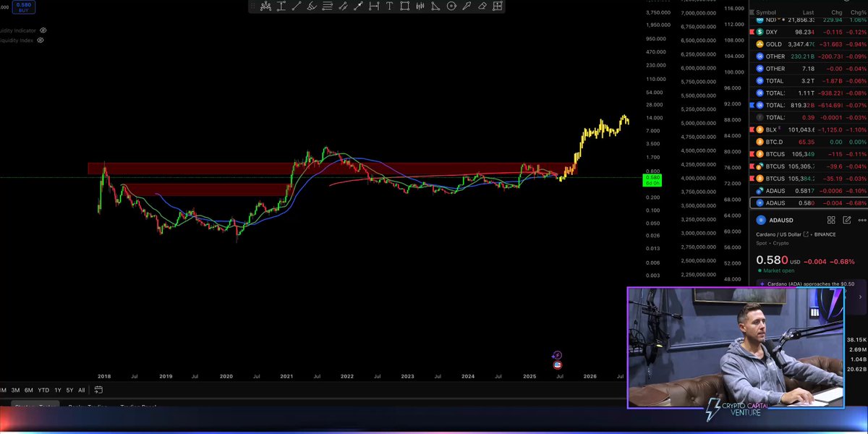The image size is (868, 434).
Task: Toggle the red flag on BLX row
Action: [x=752, y=129]
